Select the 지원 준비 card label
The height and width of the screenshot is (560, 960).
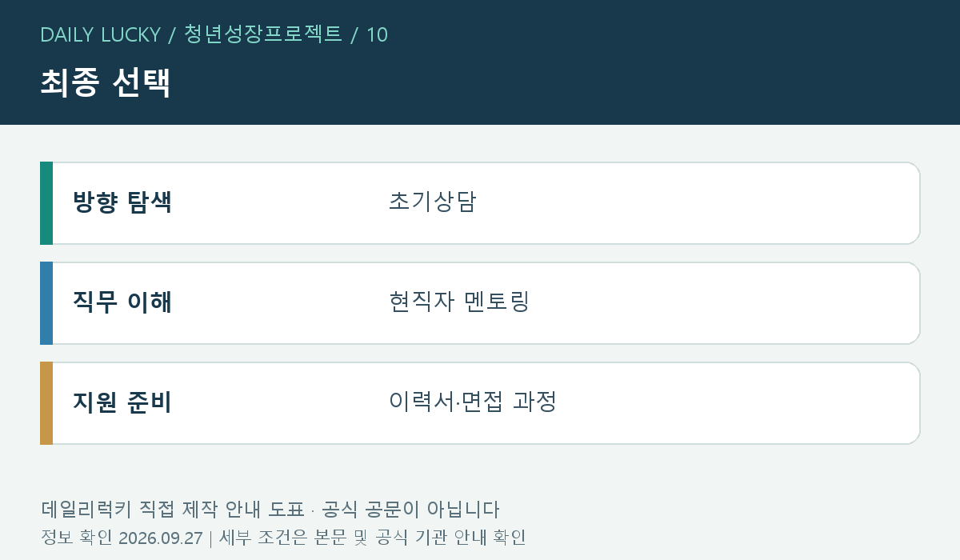point(122,402)
